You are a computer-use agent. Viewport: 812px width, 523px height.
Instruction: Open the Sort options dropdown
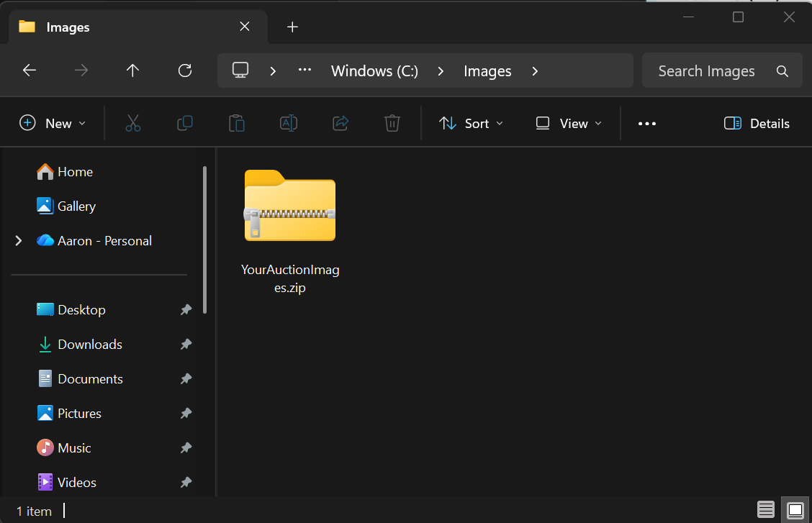(471, 123)
